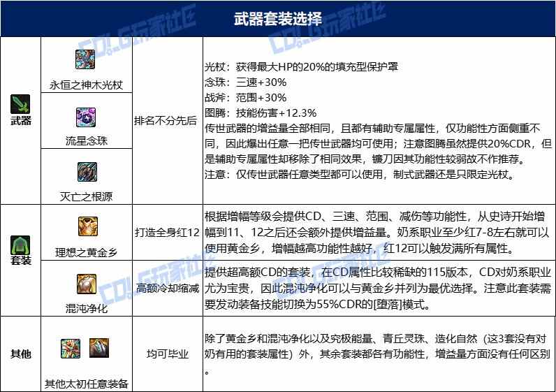
Task: Click the 其他 row header
Action: coord(20,354)
